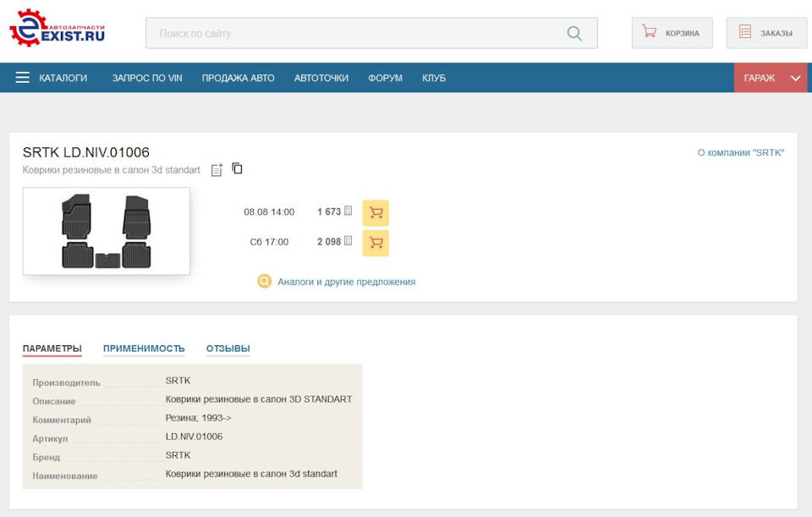
Task: Click the SRTK LD.NIV.01006 title
Action: [x=86, y=152]
